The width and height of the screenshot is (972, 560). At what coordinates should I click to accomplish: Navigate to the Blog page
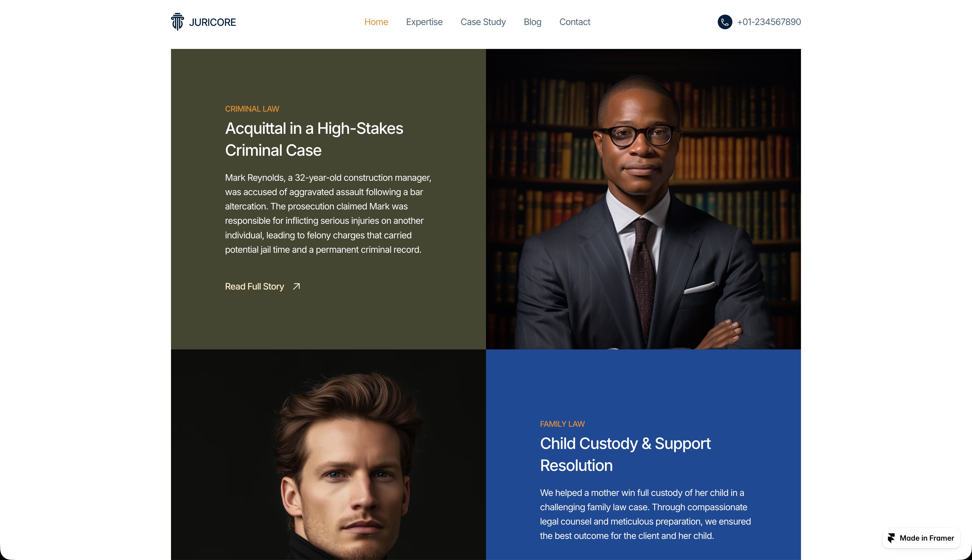point(532,22)
